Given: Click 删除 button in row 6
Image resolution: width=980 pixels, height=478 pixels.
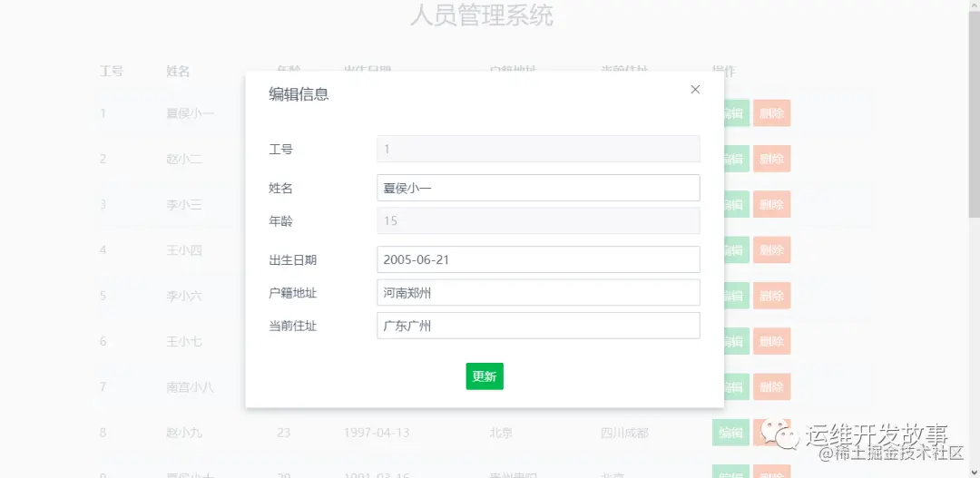Looking at the screenshot, I should pyautogui.click(x=772, y=341).
